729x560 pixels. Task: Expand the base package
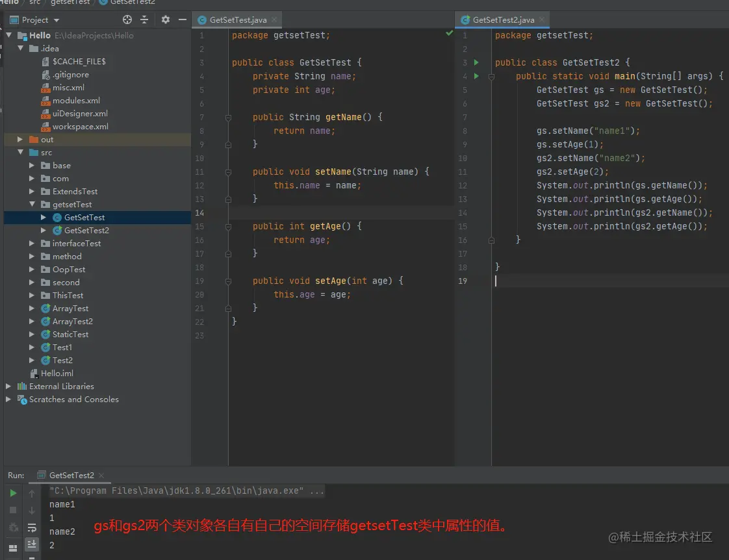pos(32,165)
